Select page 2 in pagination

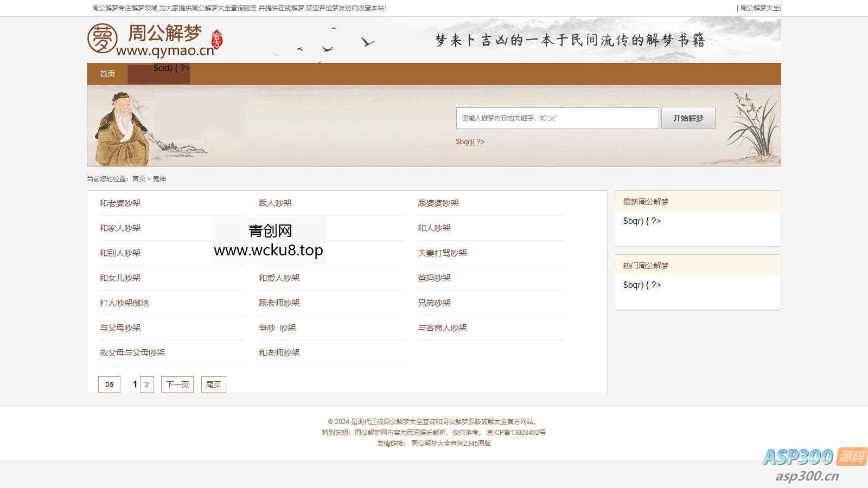point(147,384)
